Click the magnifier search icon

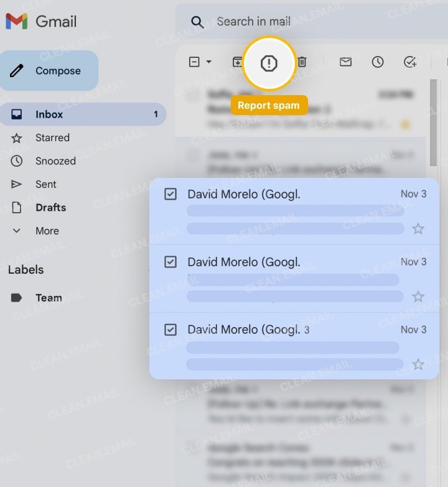click(x=197, y=22)
